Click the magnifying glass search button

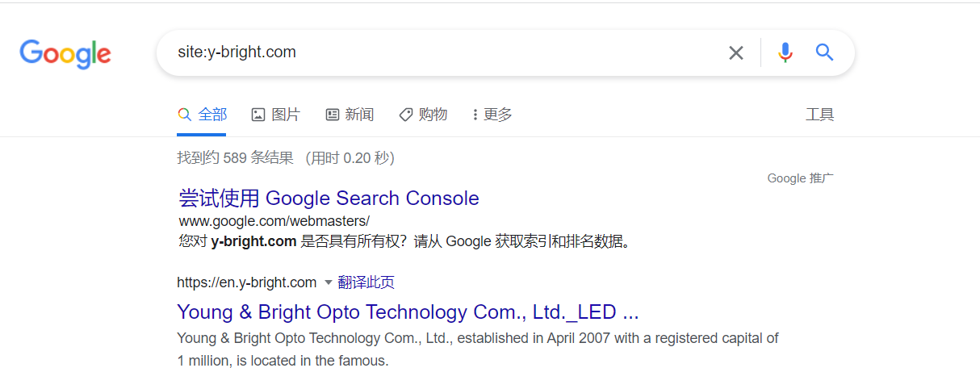pyautogui.click(x=824, y=53)
